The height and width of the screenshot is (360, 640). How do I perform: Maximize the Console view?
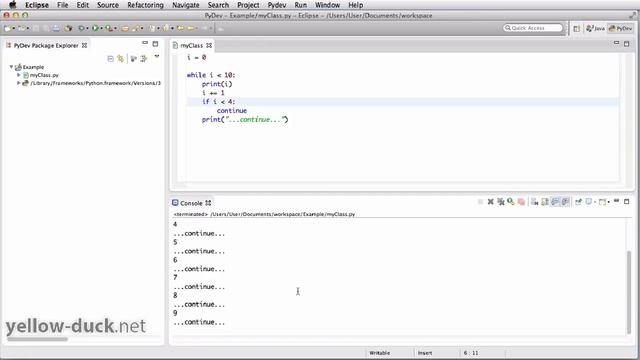click(627, 201)
